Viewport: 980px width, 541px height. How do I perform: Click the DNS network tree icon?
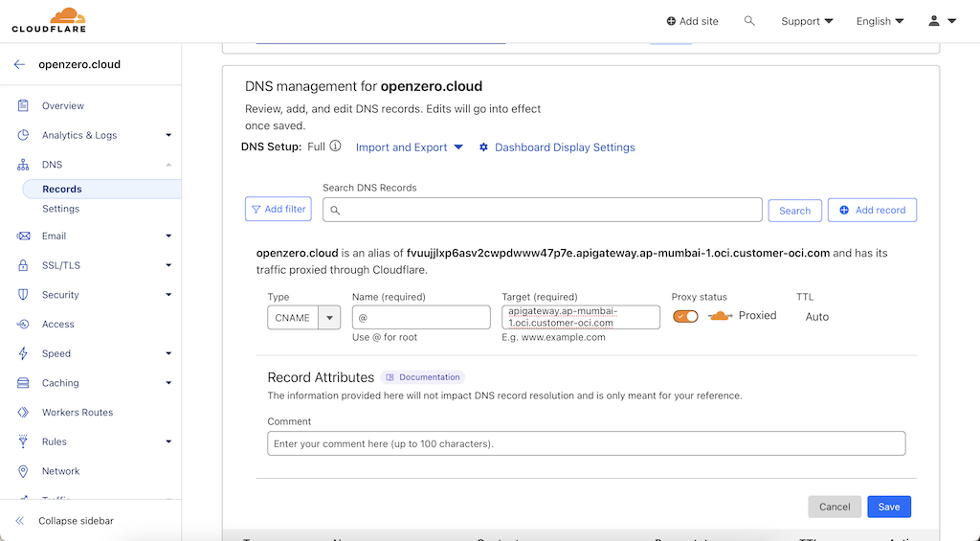pyautogui.click(x=23, y=165)
